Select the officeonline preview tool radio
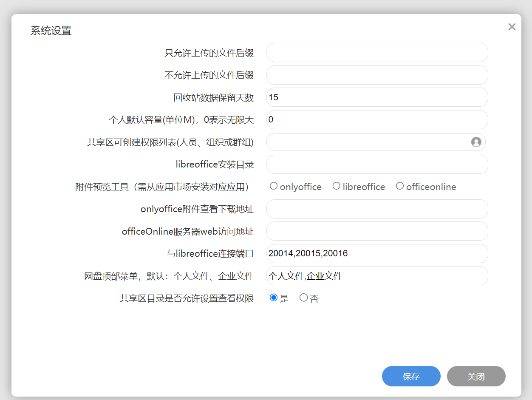Image resolution: width=532 pixels, height=400 pixels. point(399,186)
